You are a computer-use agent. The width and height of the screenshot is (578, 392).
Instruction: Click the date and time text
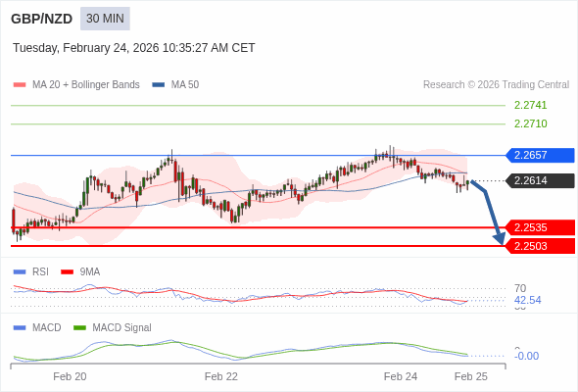click(x=134, y=48)
